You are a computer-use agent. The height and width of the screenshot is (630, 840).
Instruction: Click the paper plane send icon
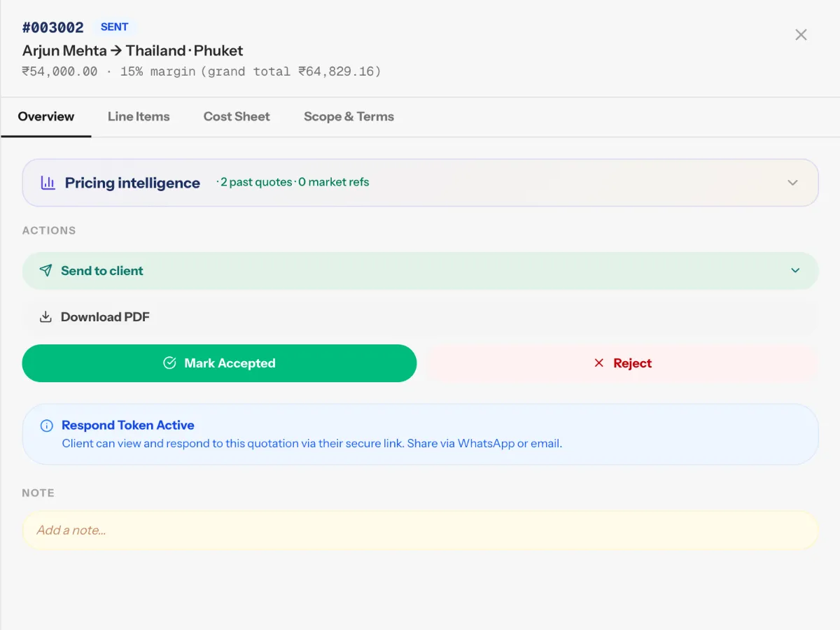tap(45, 270)
